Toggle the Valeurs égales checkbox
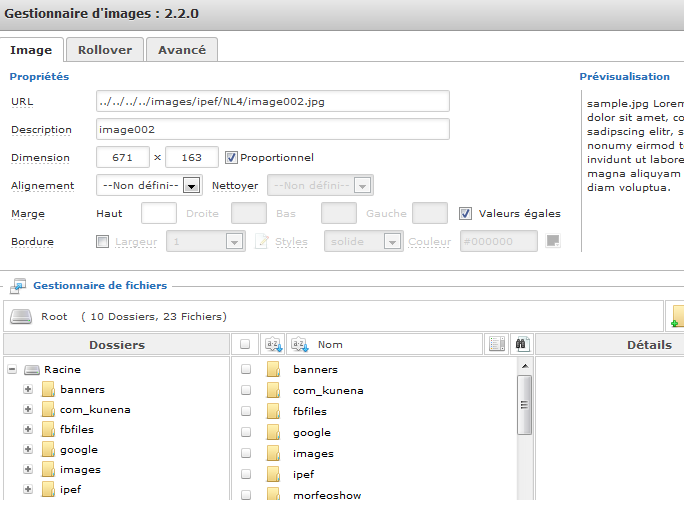Image resolution: width=691 pixels, height=518 pixels. [x=465, y=213]
